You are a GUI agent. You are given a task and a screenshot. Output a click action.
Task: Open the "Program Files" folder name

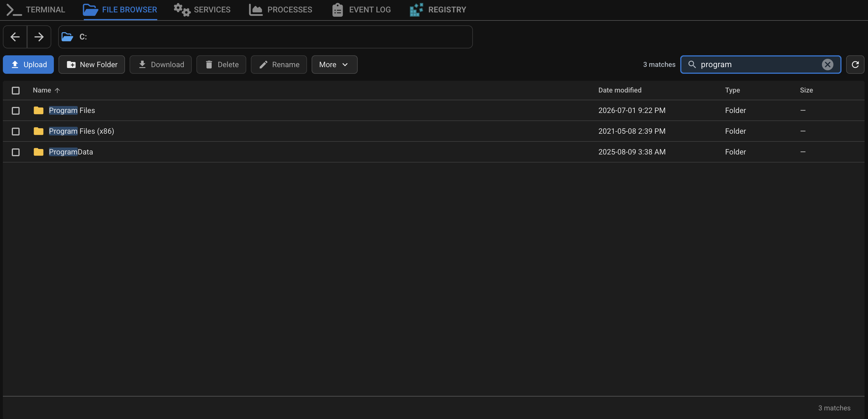pos(72,111)
